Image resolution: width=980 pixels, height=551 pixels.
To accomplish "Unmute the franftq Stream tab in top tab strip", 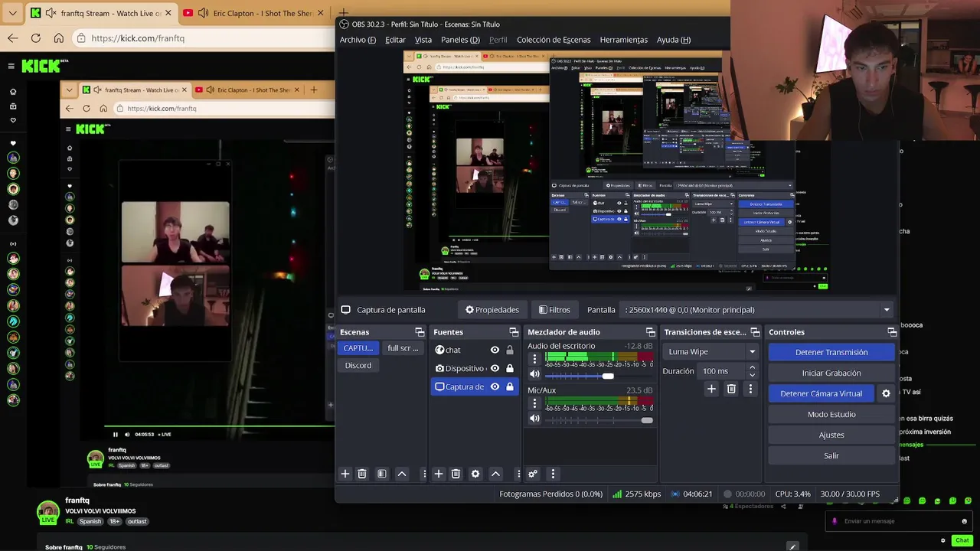I will (x=51, y=13).
